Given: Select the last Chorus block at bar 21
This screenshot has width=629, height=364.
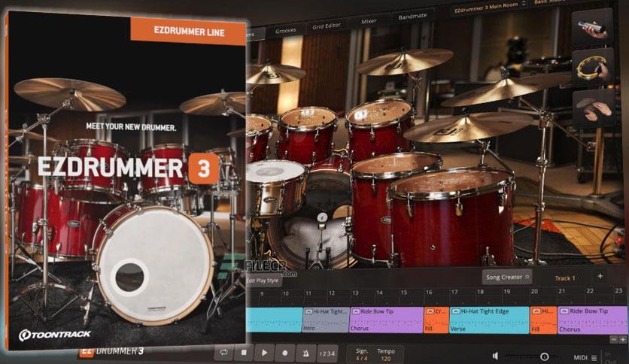Looking at the screenshot, I should point(593,320).
